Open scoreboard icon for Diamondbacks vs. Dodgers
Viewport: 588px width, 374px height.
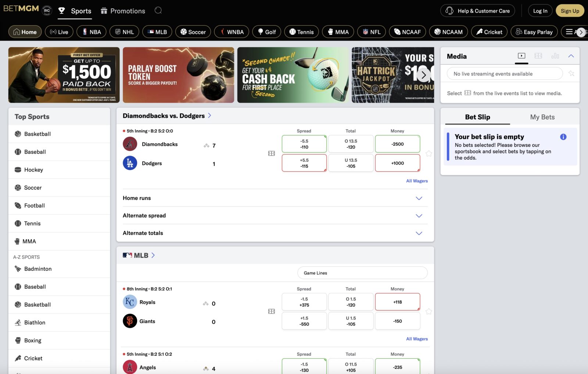tap(272, 153)
